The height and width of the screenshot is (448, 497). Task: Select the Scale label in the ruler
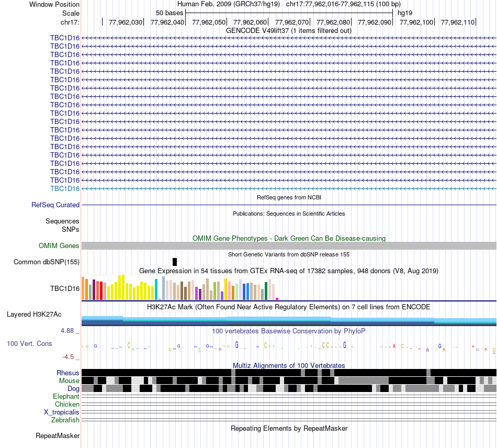tap(71, 13)
